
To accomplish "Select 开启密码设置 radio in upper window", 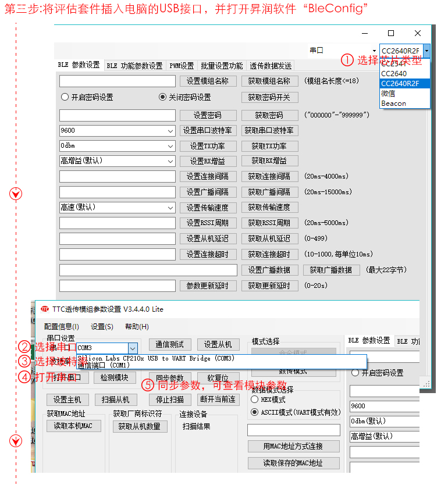I will pyautogui.click(x=65, y=97).
